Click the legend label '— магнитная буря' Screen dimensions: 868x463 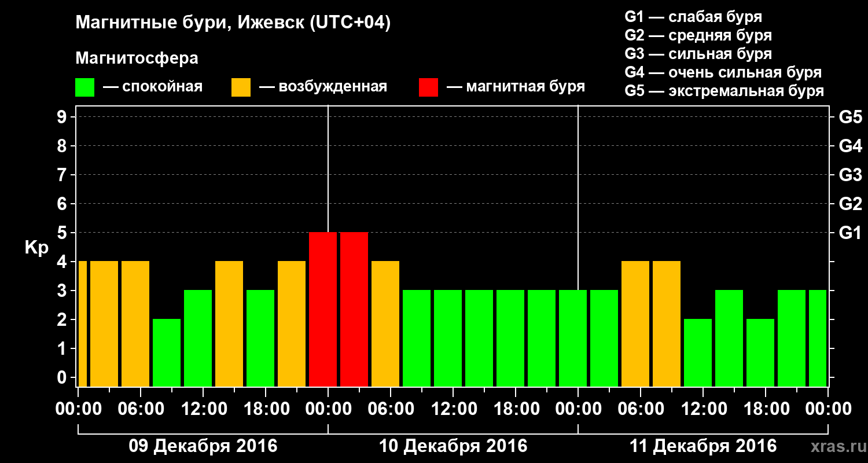pos(516,87)
